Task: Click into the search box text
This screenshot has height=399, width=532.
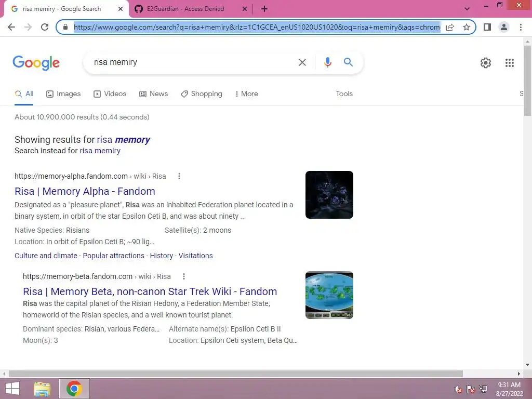Action: 115,62
